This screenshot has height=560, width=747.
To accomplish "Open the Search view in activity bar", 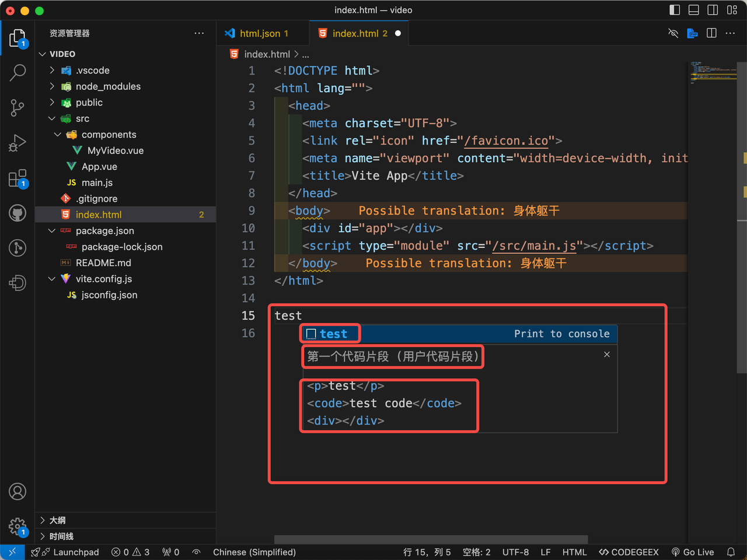I will coord(18,73).
